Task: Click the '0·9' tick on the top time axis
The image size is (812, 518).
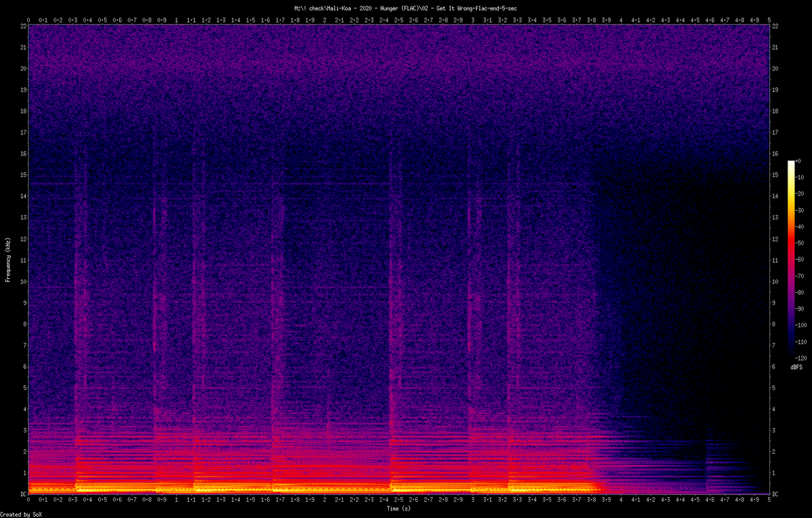Action: [162, 20]
